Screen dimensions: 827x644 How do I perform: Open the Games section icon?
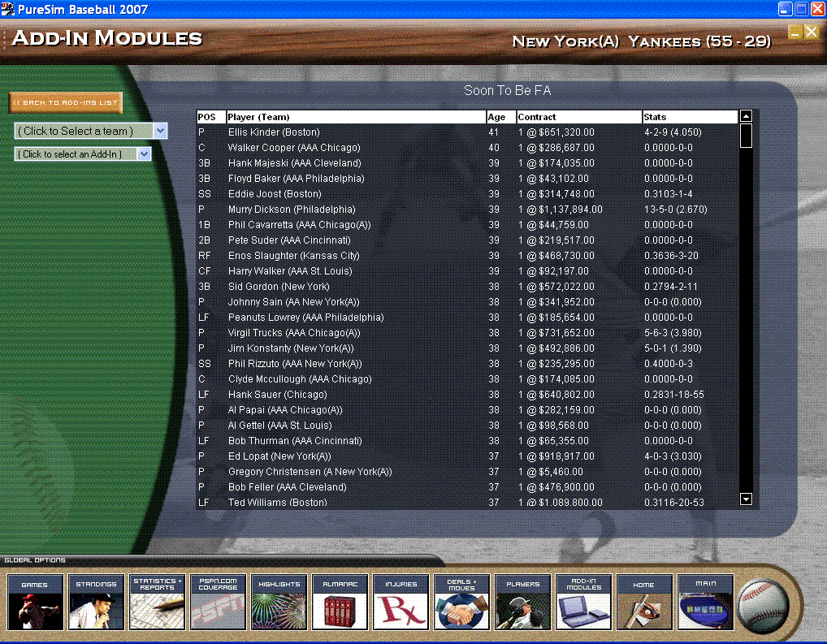[x=35, y=603]
